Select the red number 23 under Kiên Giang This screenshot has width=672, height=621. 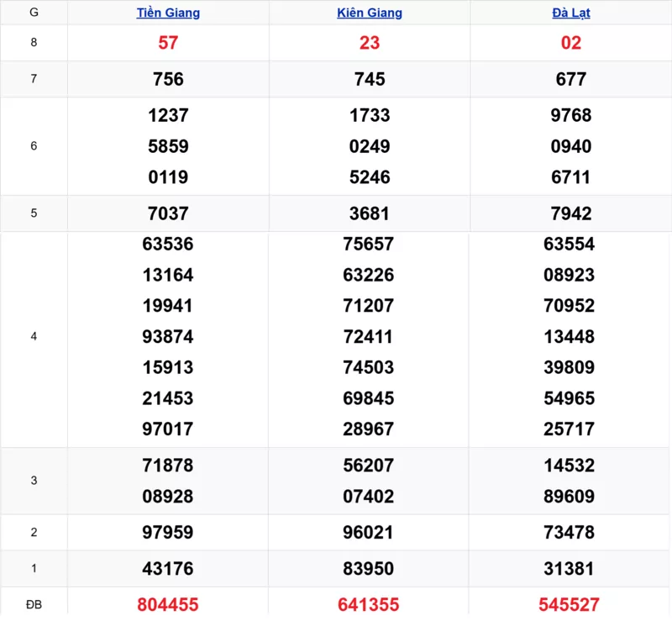(x=370, y=43)
